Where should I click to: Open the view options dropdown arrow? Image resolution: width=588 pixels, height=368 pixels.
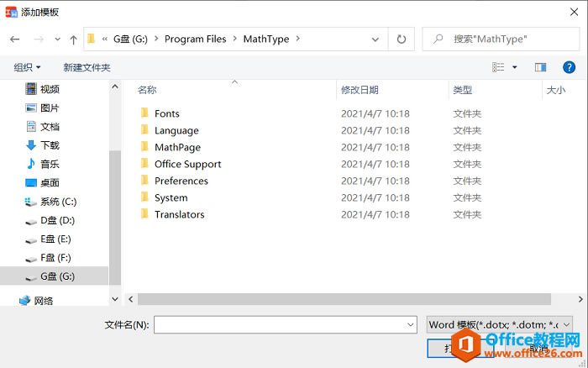click(515, 67)
